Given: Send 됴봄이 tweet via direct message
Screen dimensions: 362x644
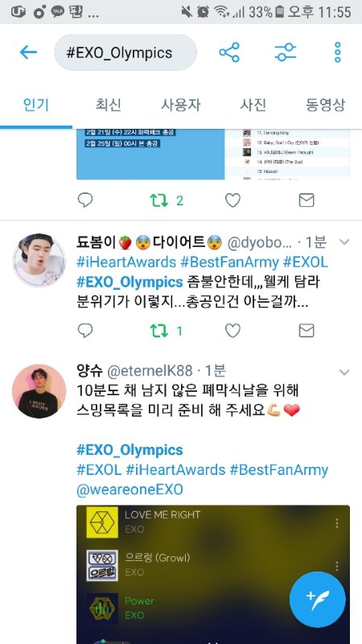Looking at the screenshot, I should click(306, 331).
